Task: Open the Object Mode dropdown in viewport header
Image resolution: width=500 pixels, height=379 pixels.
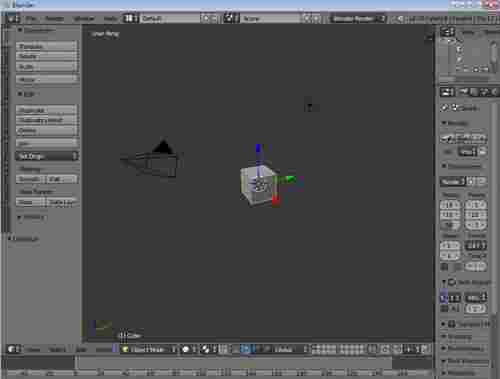Action: pos(149,349)
